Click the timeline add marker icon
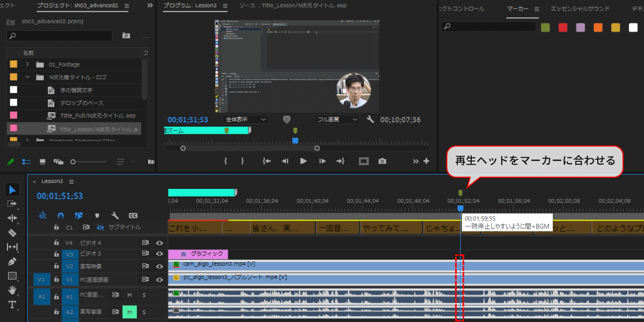 click(97, 215)
